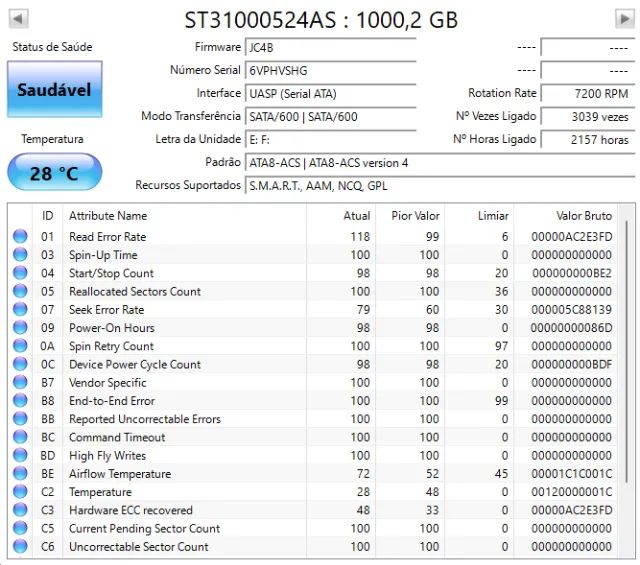
Task: Click raw value 000000000BDF
Action: 572,364
